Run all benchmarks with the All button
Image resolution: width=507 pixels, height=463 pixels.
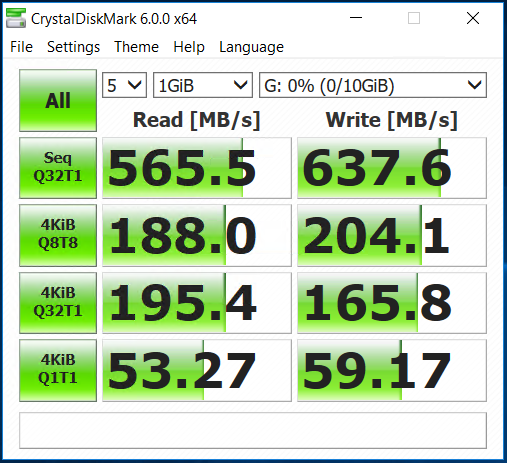(x=58, y=100)
